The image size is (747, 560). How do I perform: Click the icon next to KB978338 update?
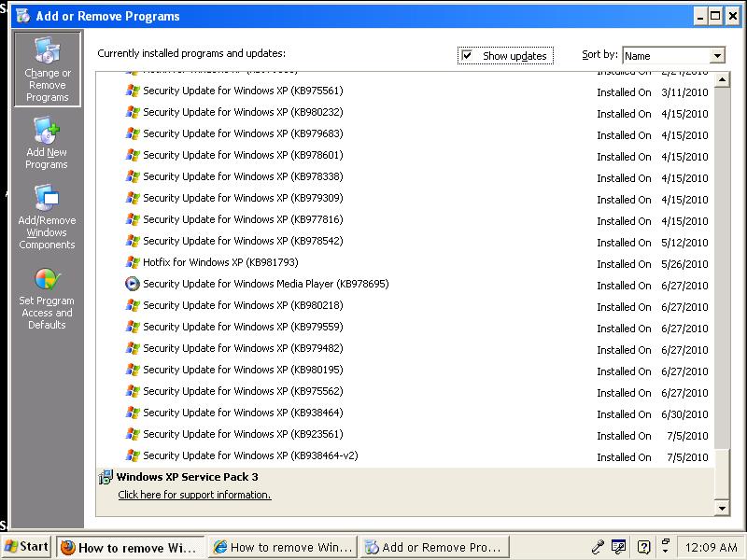tap(133, 176)
